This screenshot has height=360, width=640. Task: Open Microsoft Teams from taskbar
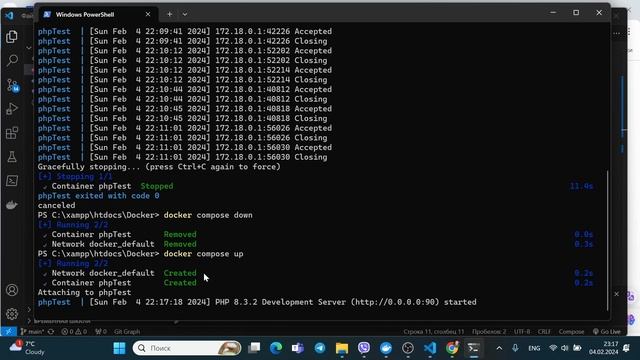(298, 348)
